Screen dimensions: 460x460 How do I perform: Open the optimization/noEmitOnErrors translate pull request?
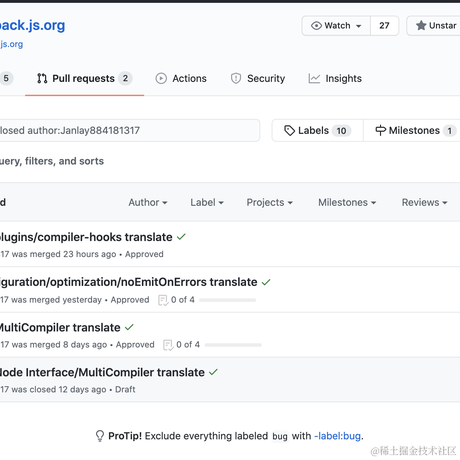128,282
